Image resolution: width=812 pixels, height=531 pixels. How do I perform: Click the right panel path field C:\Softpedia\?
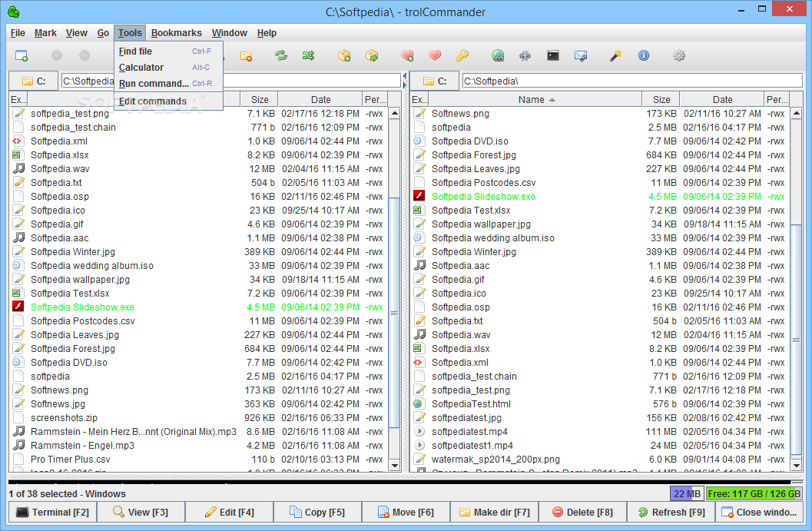[632, 81]
